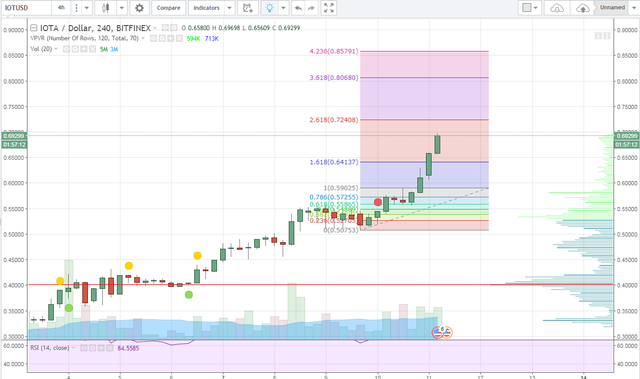Click the 713K VPVR value
The height and width of the screenshot is (379, 640).
pos(212,38)
